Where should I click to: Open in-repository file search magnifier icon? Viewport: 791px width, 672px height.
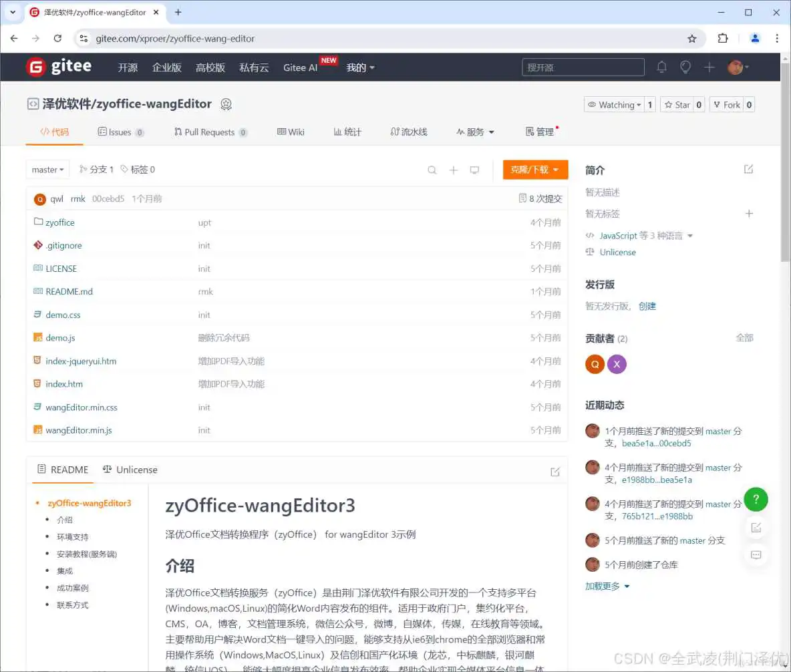pos(432,170)
